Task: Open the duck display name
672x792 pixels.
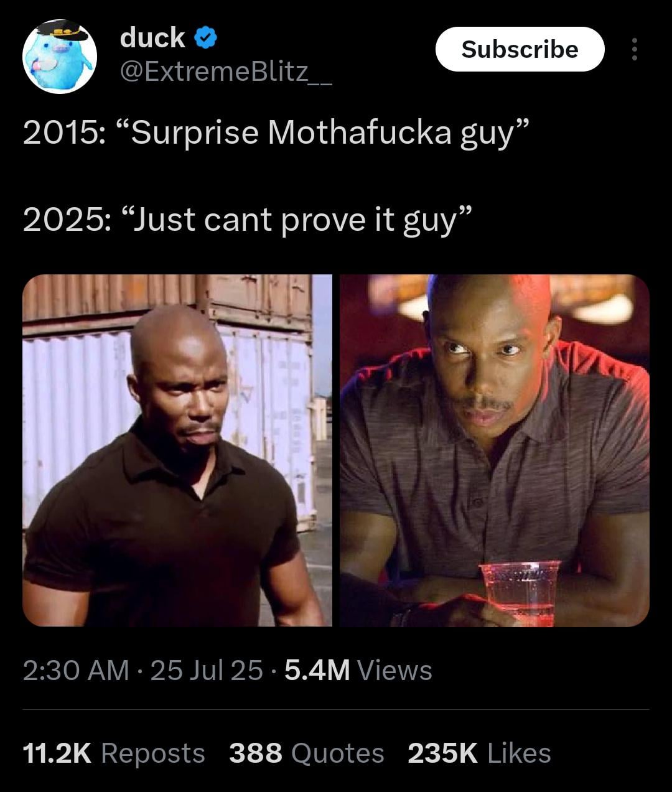Action: tap(152, 37)
